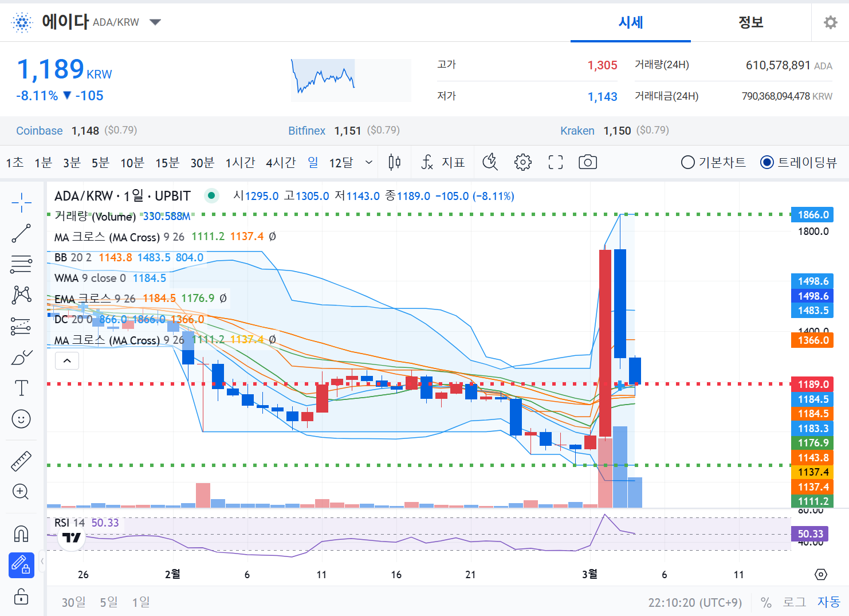The width and height of the screenshot is (849, 616).
Task: Click the Bitfinex price link
Action: (306, 131)
